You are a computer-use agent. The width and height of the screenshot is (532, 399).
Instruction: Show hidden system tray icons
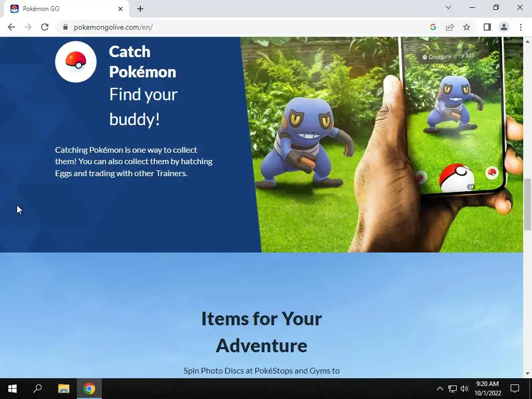440,389
